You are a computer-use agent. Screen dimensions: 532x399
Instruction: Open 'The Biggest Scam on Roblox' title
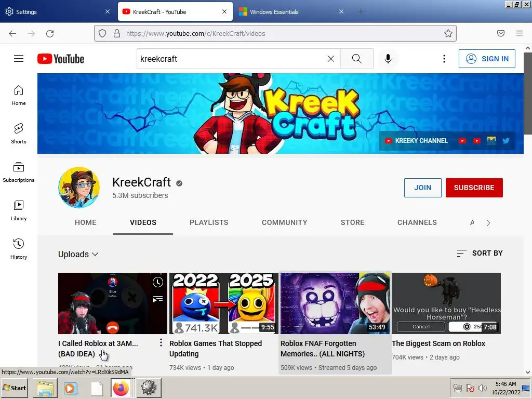pyautogui.click(x=438, y=343)
